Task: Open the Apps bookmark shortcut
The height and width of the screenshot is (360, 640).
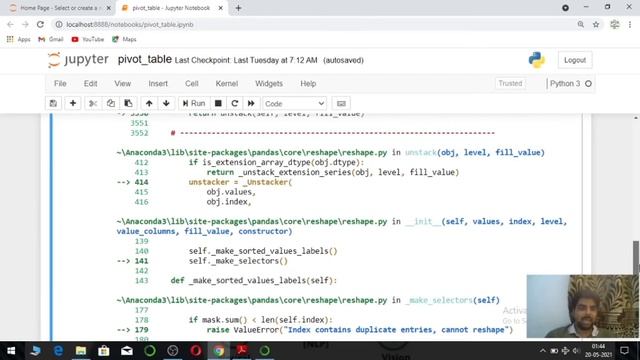Action: [x=18, y=39]
